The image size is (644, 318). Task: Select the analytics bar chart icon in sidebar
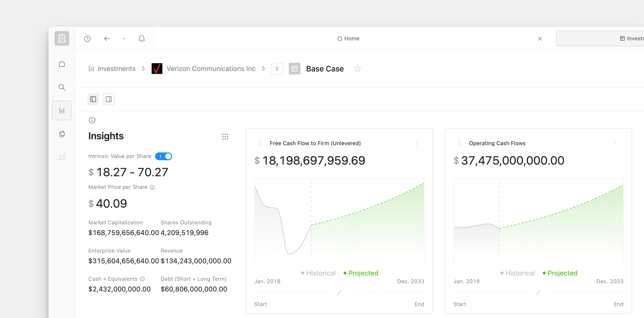(62, 110)
